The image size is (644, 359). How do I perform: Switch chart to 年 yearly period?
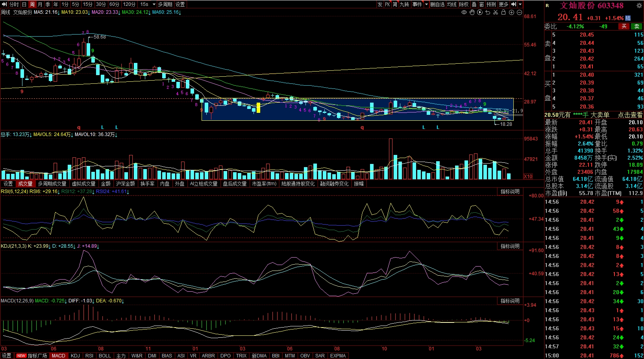(x=56, y=4)
